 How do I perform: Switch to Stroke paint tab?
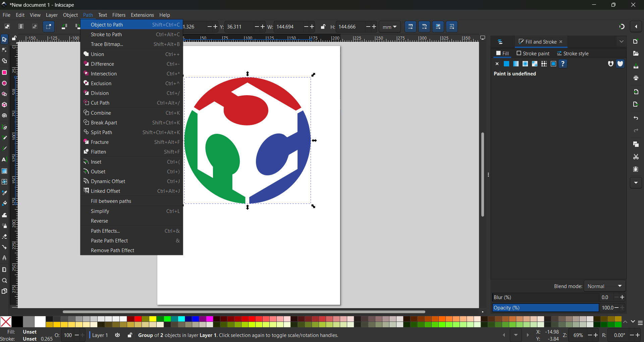point(533,53)
